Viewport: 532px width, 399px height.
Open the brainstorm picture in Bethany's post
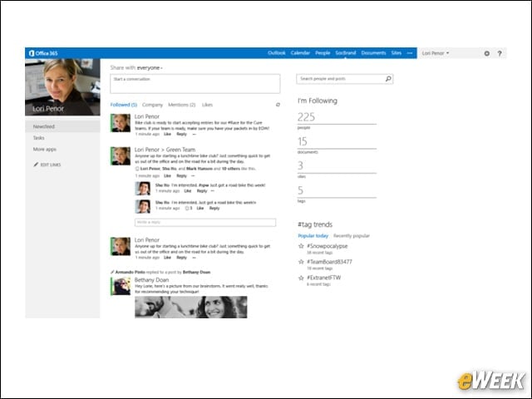tap(191, 307)
